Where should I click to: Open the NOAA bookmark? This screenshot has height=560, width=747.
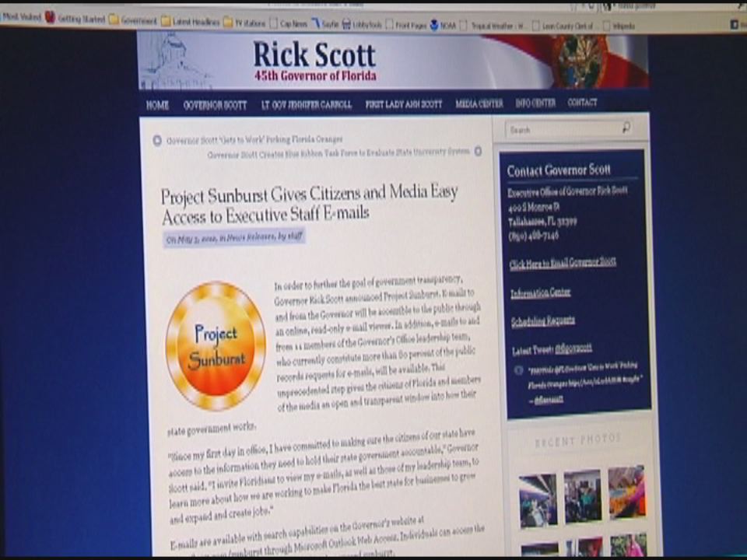click(x=443, y=25)
